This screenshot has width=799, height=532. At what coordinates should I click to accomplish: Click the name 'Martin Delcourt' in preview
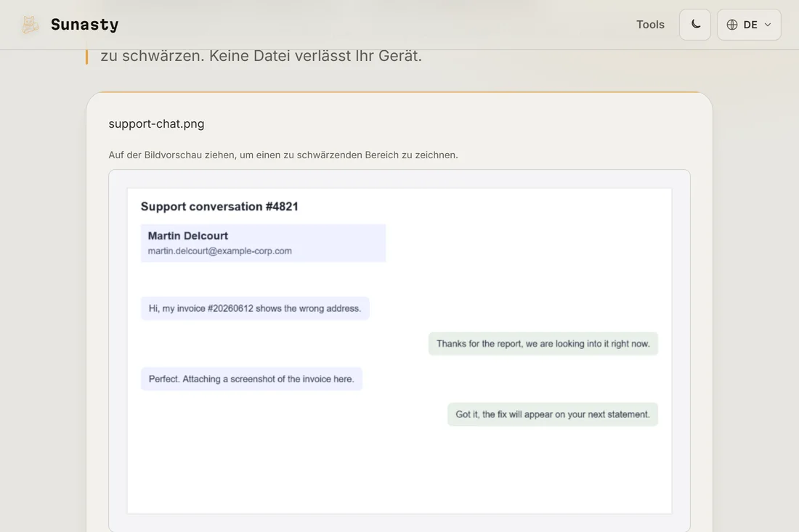[188, 236]
